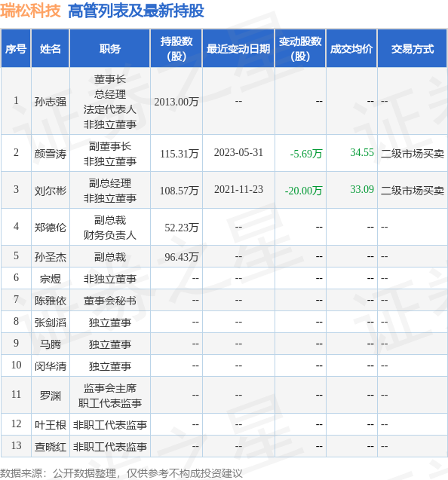This screenshot has height=480, width=448.
Task: Click 非独立董事 in 宗煜's row
Action: (x=110, y=279)
